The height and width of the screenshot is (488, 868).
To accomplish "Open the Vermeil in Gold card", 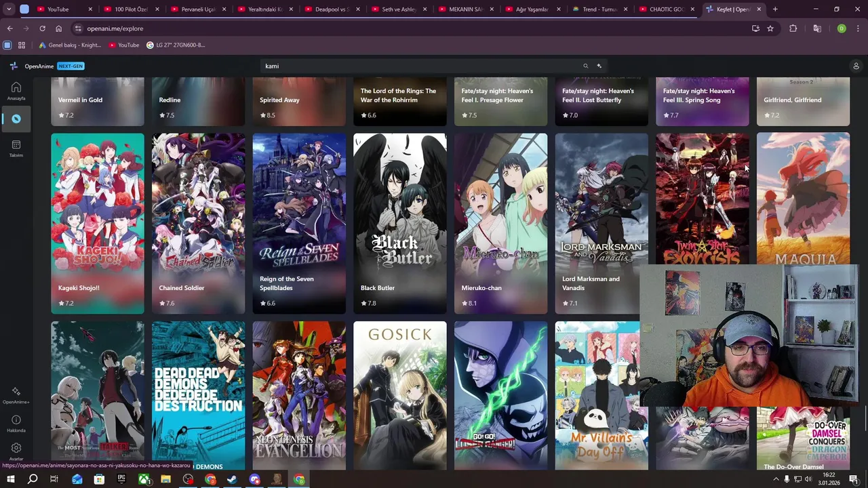I will pos(98,102).
